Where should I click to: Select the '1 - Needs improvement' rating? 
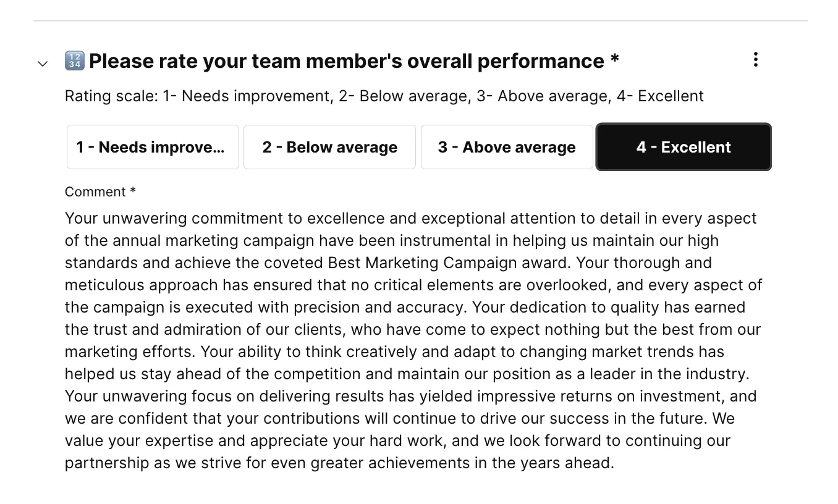[x=152, y=147]
